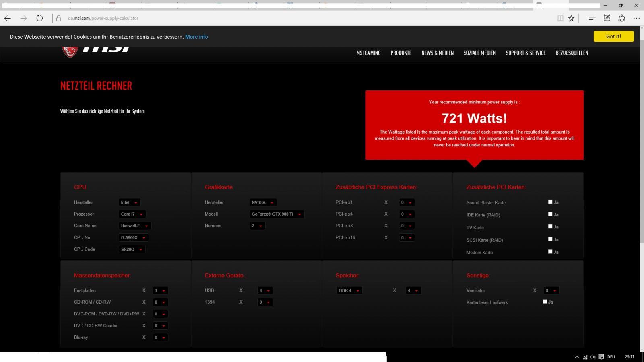Open the Edge hub lines icon

pyautogui.click(x=592, y=18)
